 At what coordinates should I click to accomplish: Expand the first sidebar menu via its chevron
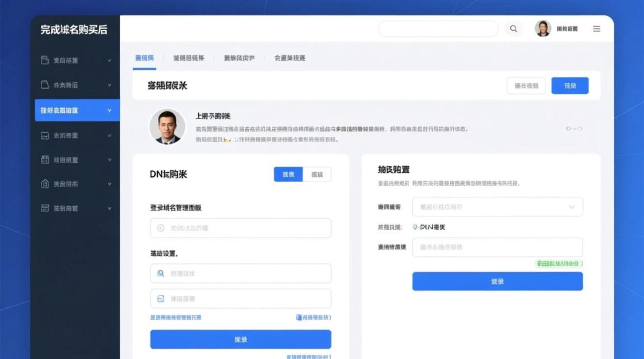click(x=109, y=60)
